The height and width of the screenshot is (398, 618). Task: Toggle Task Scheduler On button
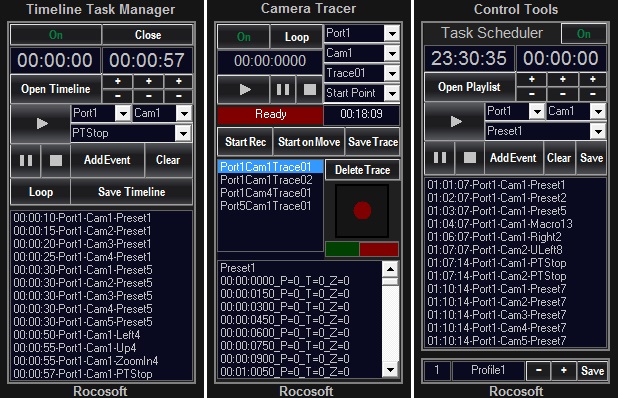[584, 34]
